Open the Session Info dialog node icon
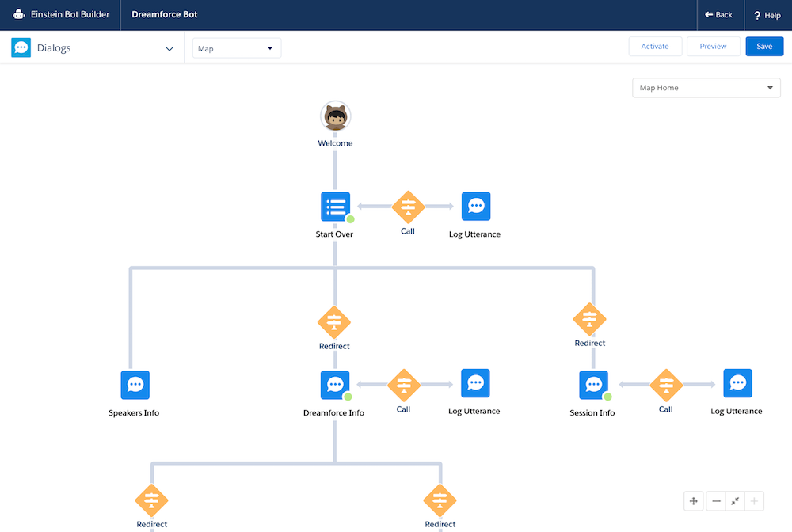Screen dimensions: 792x532 click(x=593, y=385)
